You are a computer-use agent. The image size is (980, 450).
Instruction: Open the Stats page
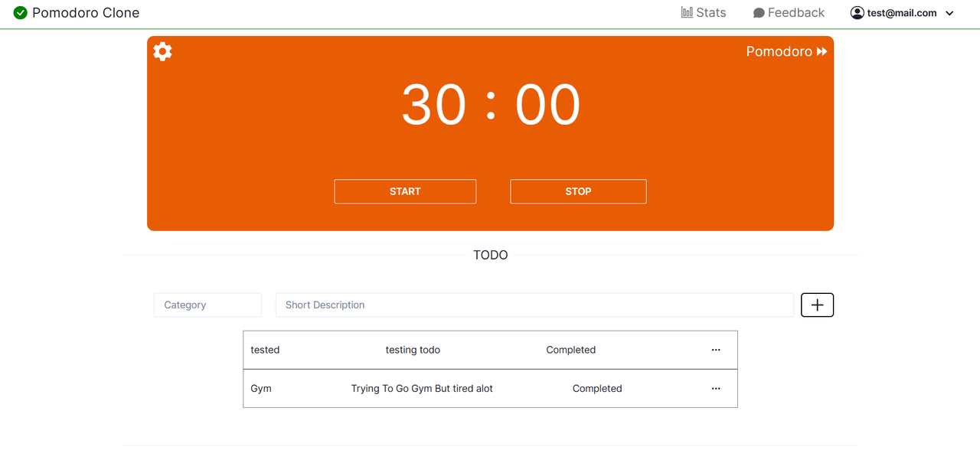(704, 12)
